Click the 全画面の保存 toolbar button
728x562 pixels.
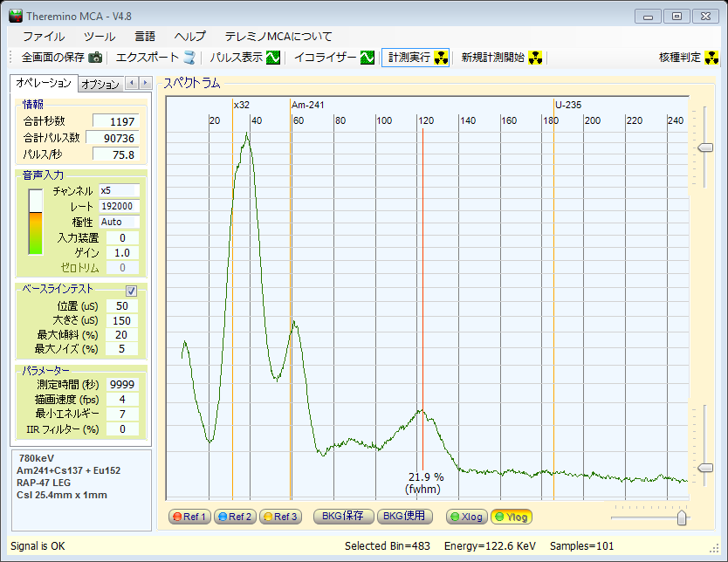[x=61, y=58]
